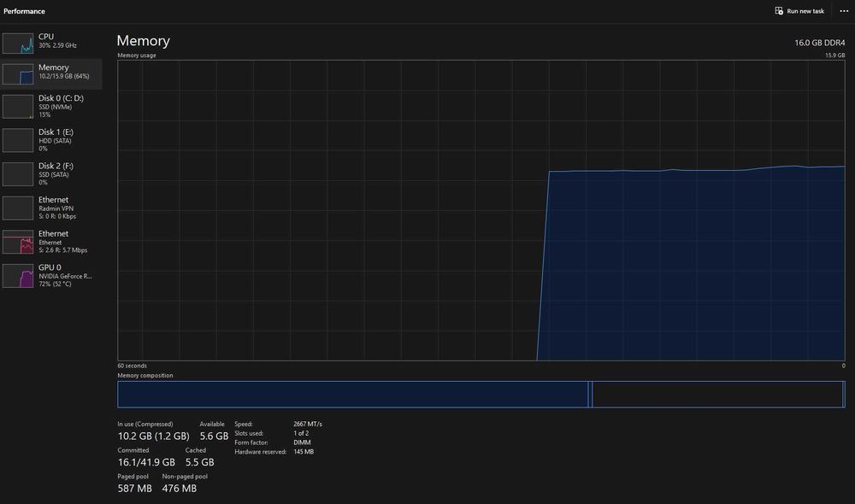The image size is (855, 504).
Task: Click the Hardware reserved value 145 MB
Action: tap(304, 452)
